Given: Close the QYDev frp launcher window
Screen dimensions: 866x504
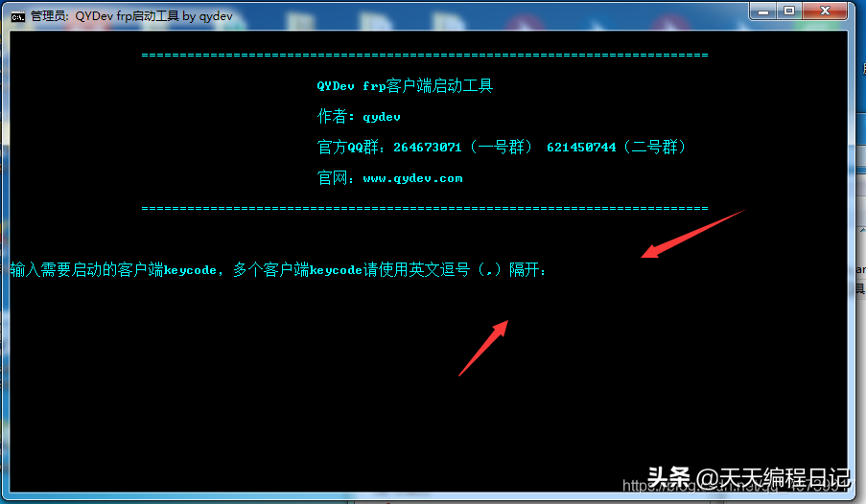Looking at the screenshot, I should point(825,11).
